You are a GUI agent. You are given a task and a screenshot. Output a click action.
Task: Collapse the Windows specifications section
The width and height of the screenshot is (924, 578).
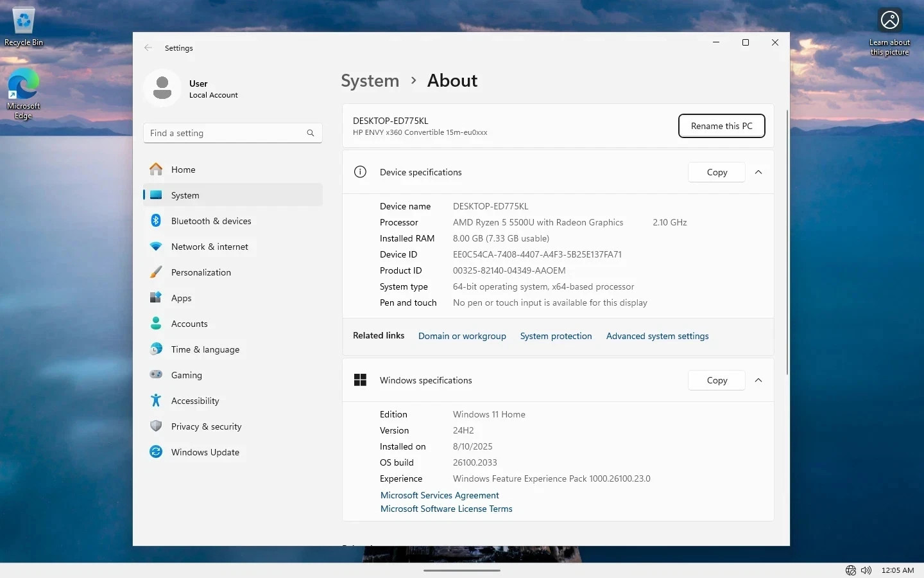(x=758, y=380)
